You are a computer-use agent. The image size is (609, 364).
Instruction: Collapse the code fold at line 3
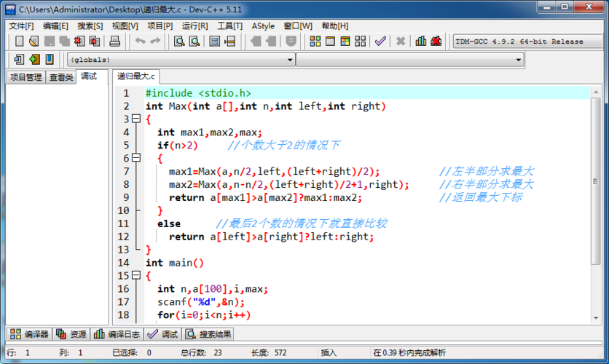pyautogui.click(x=135, y=119)
